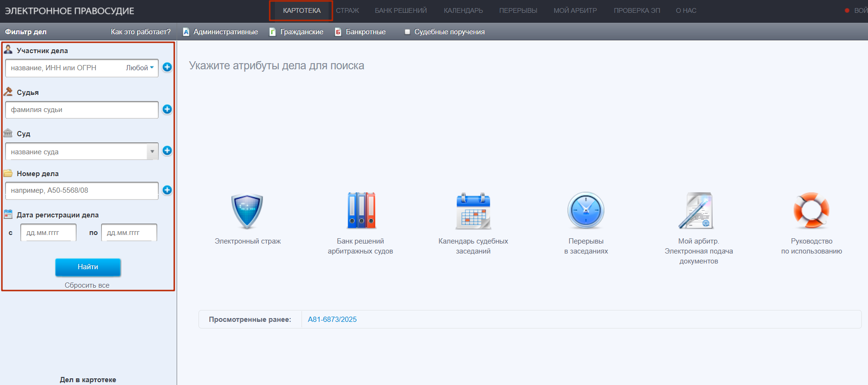Switch to the Банк решений tab
The image size is (868, 385).
point(400,10)
